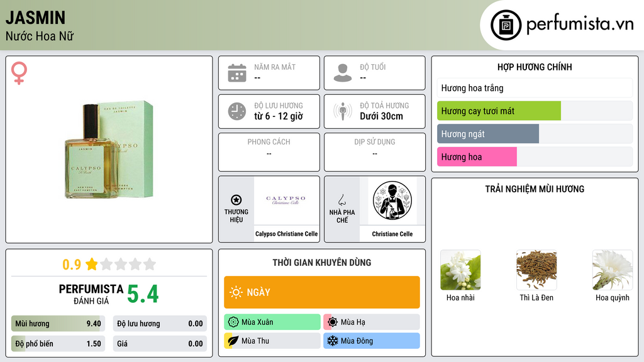This screenshot has height=362, width=644.
Task: Click the Hương cay tươi mát green bar
Action: tap(499, 111)
